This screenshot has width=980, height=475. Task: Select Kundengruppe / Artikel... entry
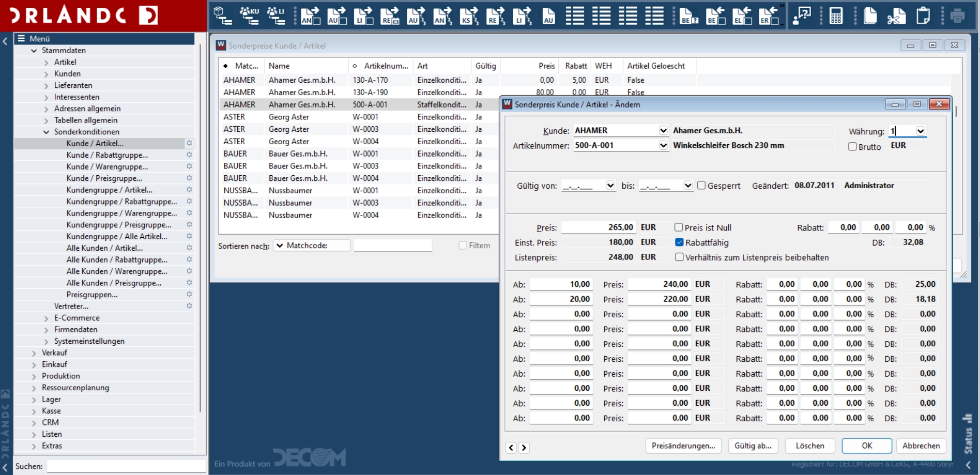109,190
